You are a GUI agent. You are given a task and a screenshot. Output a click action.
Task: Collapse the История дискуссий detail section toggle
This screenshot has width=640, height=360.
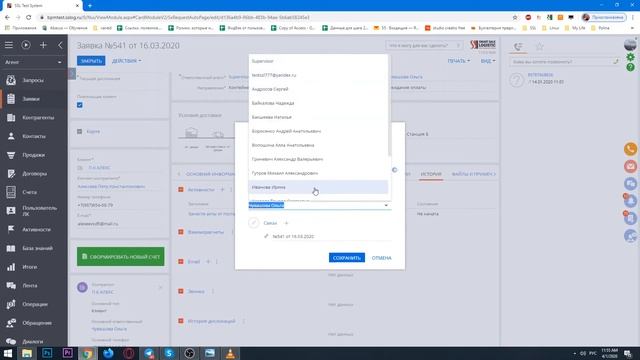[181, 321]
